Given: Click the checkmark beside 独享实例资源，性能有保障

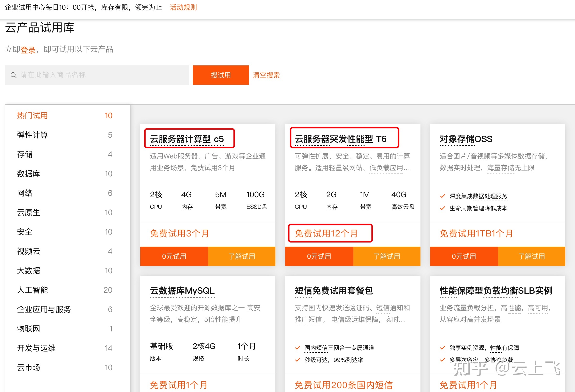Looking at the screenshot, I should pyautogui.click(x=443, y=348).
